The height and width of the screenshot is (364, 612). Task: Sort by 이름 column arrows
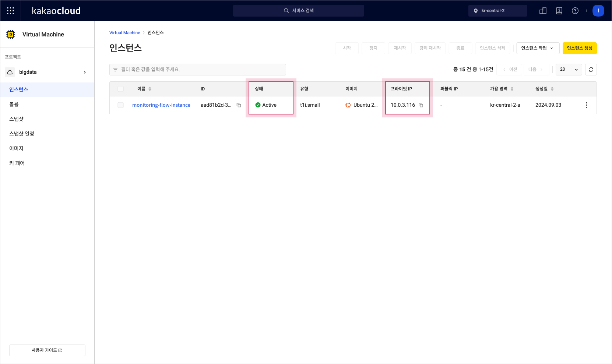point(150,89)
